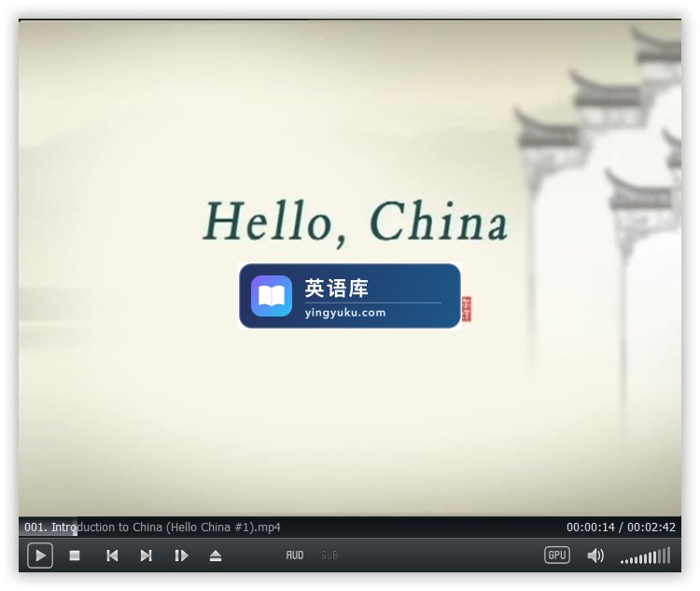Open a file using the eject icon
This screenshot has height=591, width=700.
[216, 556]
